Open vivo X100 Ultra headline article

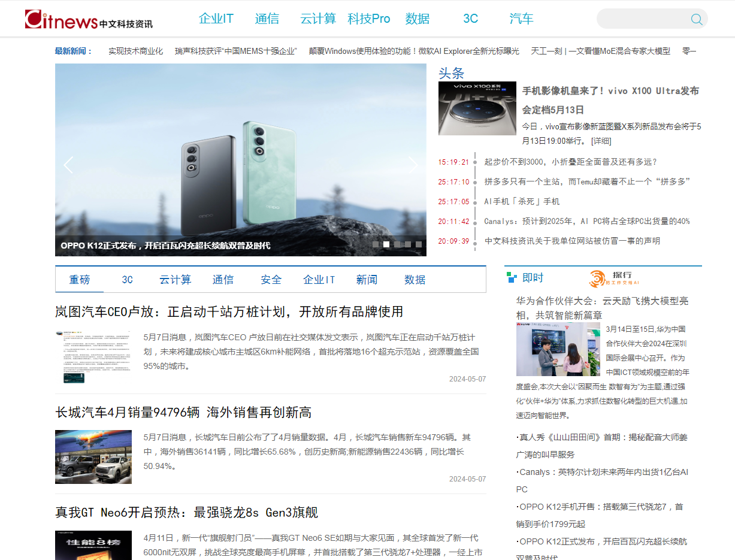(611, 100)
